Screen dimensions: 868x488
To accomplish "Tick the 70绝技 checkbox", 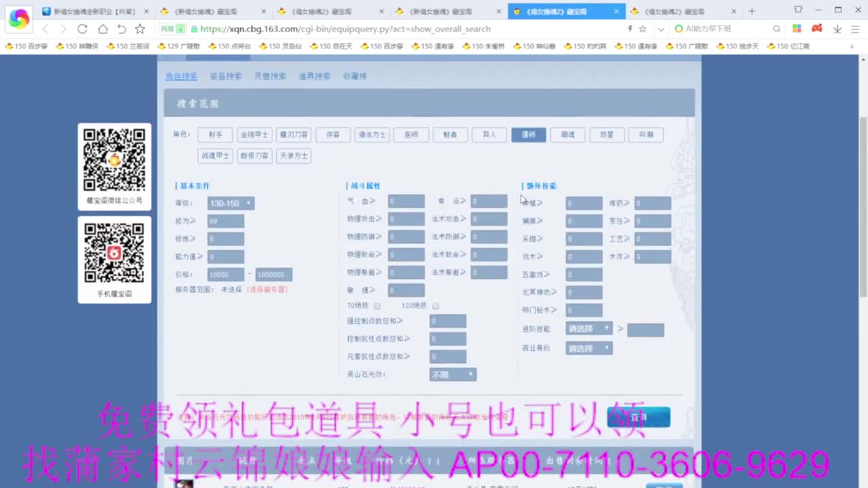I will pyautogui.click(x=378, y=306).
